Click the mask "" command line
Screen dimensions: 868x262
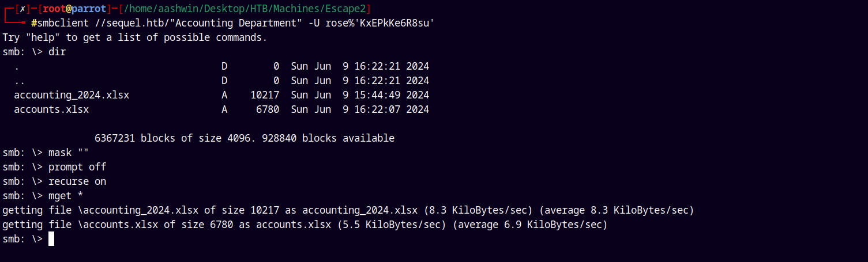click(x=46, y=153)
